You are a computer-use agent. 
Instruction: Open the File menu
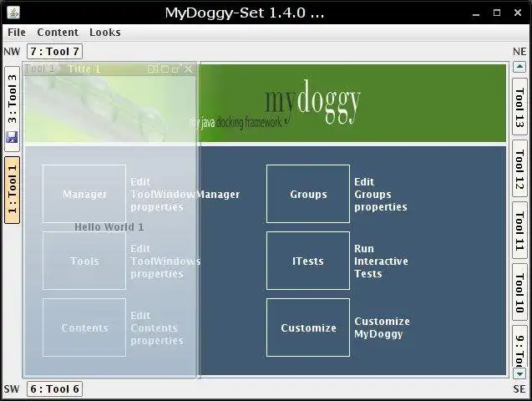click(x=17, y=33)
